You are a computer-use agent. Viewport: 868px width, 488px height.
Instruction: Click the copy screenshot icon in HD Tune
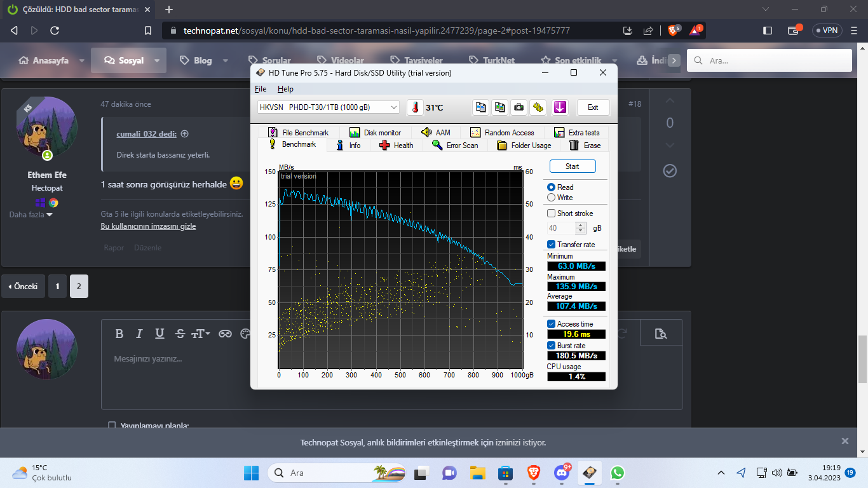(x=500, y=107)
